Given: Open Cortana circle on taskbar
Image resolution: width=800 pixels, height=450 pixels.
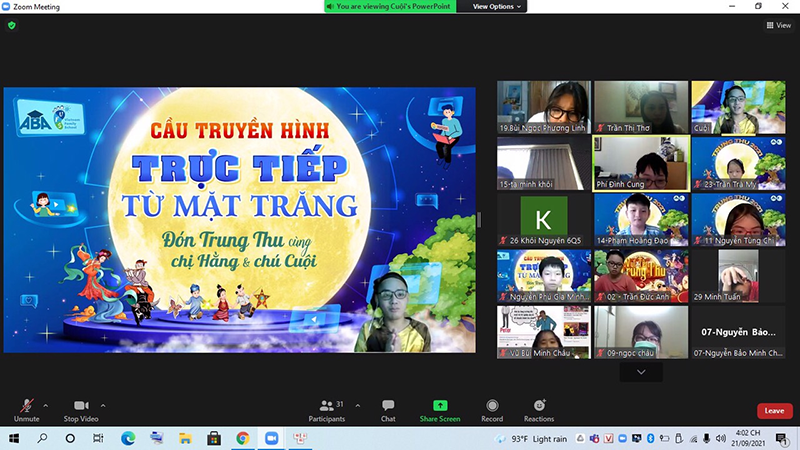Looking at the screenshot, I should (x=70, y=438).
